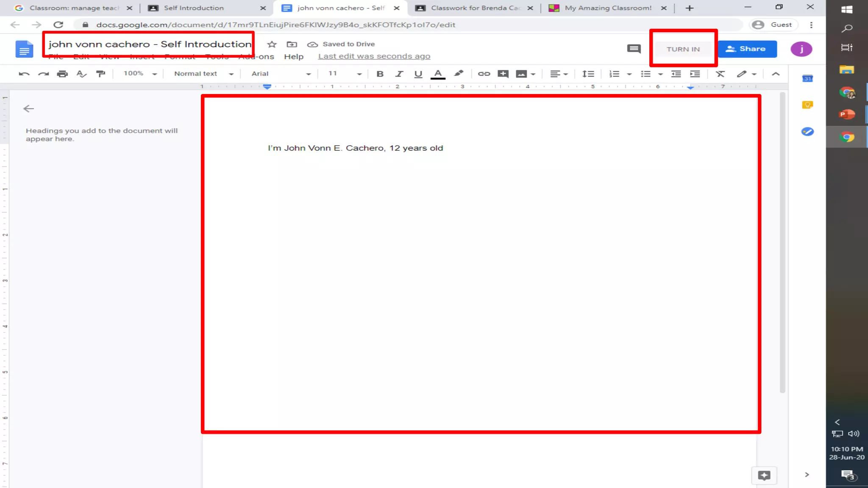
Task: Toggle Italic formatting
Action: click(399, 74)
